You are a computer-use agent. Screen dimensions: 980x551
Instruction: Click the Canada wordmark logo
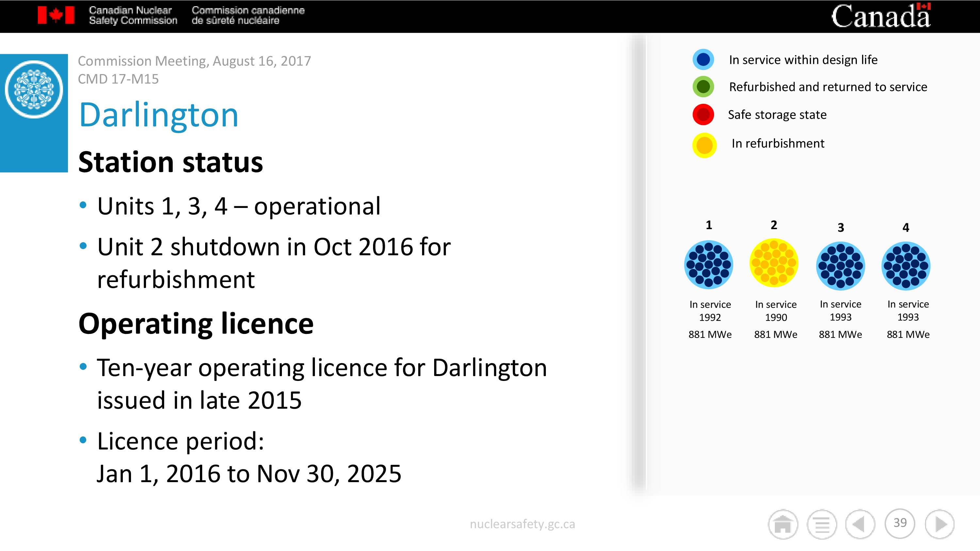coord(881,16)
